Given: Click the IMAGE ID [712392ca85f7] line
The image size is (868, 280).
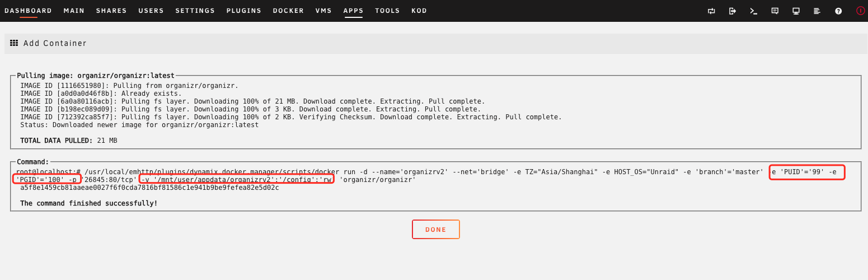Looking at the screenshot, I should point(291,117).
